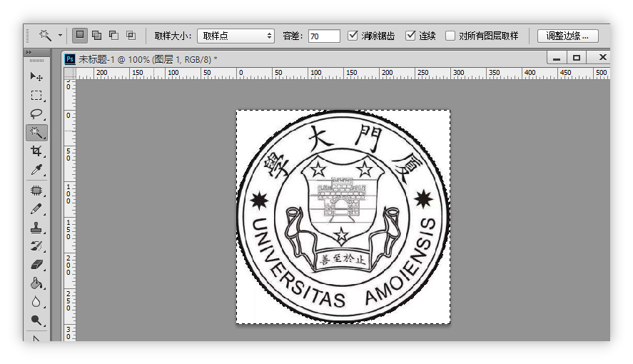Choose the Intersect with selection mode
Image resolution: width=633 pixels, height=364 pixels.
[x=131, y=35]
